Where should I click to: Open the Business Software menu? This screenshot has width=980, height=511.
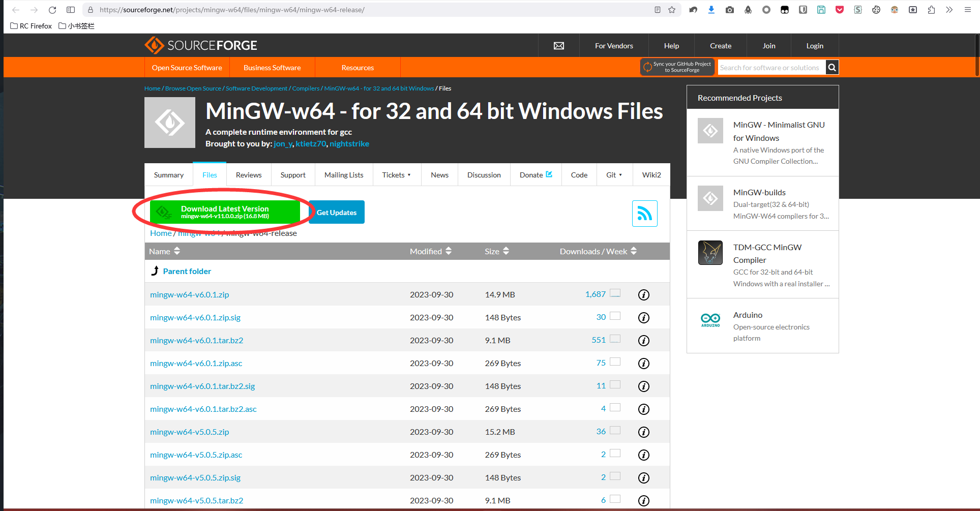point(272,68)
